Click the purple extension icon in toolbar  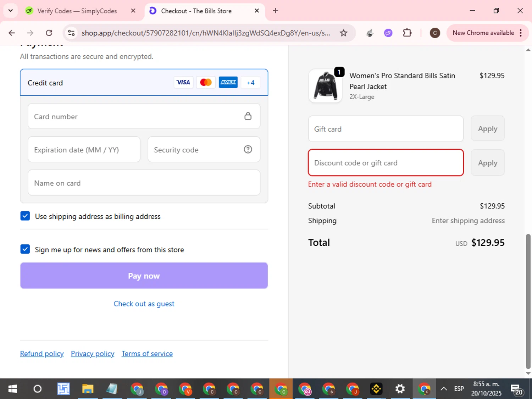point(388,33)
